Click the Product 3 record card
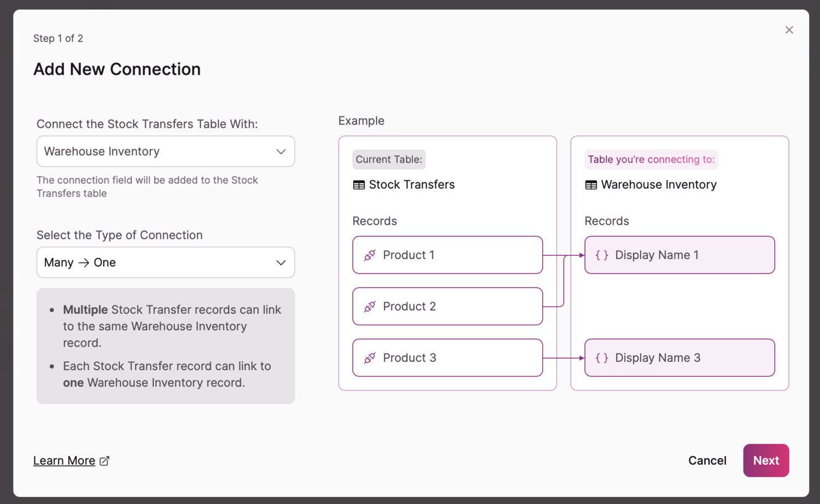 tap(447, 358)
